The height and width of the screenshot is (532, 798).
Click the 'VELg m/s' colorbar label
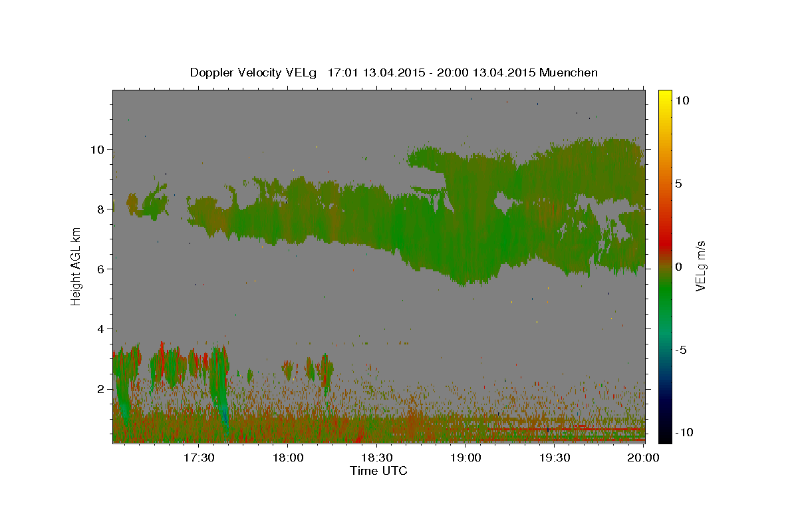700,266
